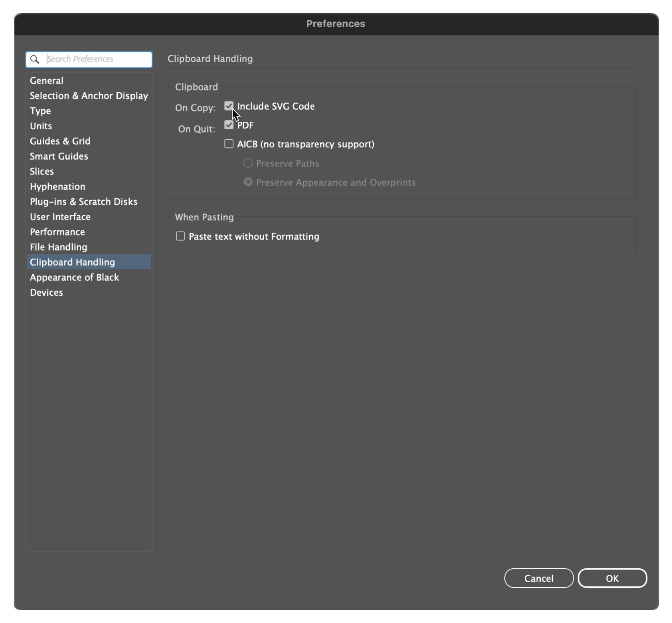Screen dimensions: 672x623
Task: Select Selection & Anchor Display settings
Action: (x=88, y=95)
